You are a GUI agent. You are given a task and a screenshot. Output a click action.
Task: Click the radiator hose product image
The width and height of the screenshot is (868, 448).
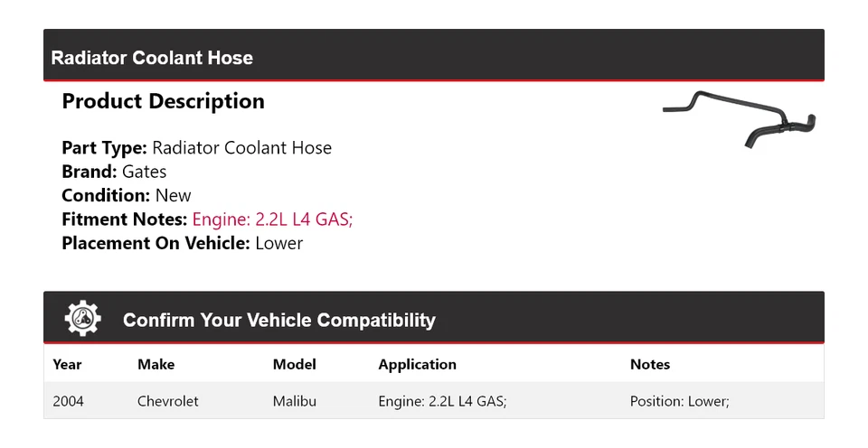739,117
